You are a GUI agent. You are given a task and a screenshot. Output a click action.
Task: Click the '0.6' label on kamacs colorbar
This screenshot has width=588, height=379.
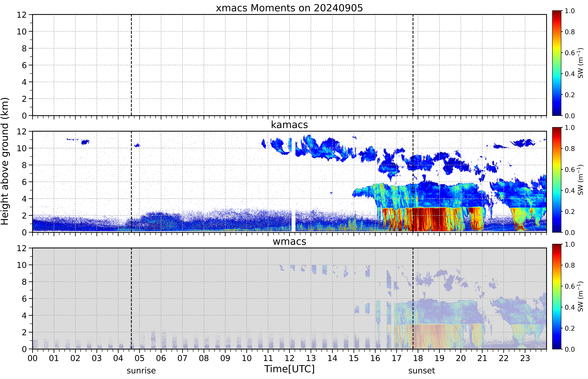(x=570, y=170)
